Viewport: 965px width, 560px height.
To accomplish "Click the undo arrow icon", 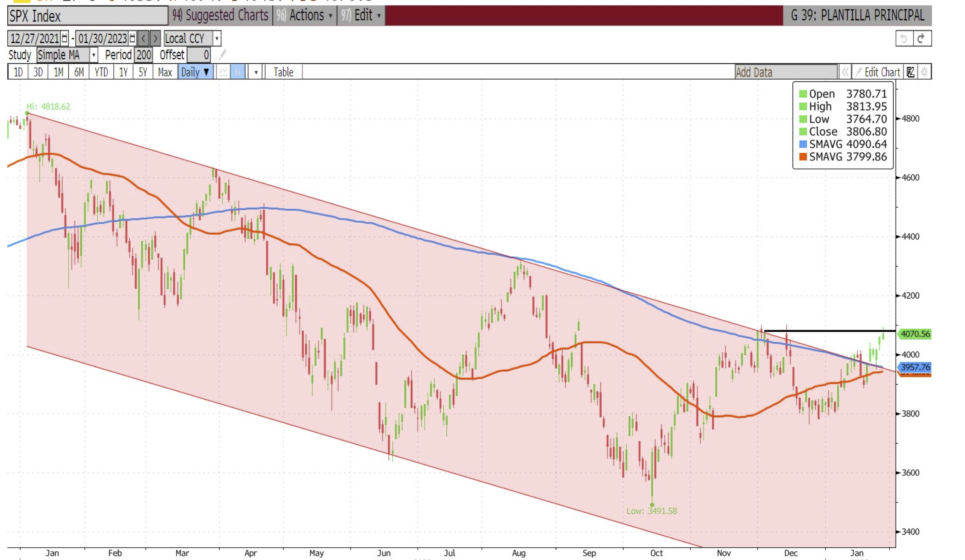I will [904, 39].
